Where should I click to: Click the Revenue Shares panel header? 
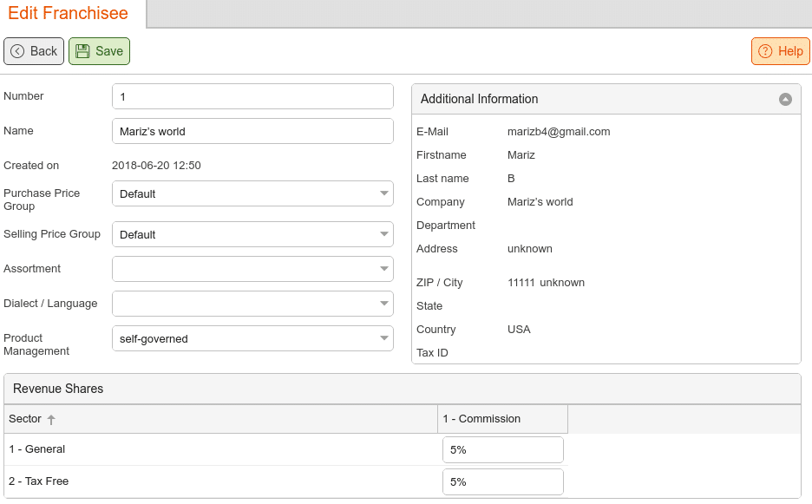(403, 389)
